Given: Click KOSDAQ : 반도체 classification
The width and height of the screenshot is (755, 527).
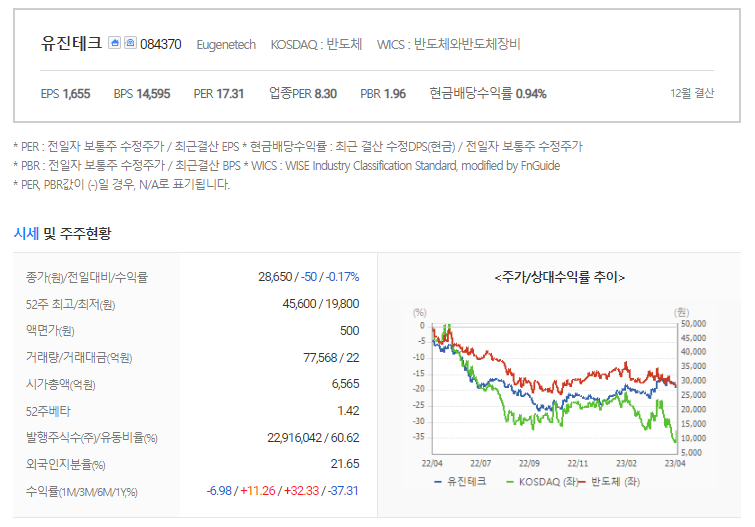Looking at the screenshot, I should click(x=316, y=44).
